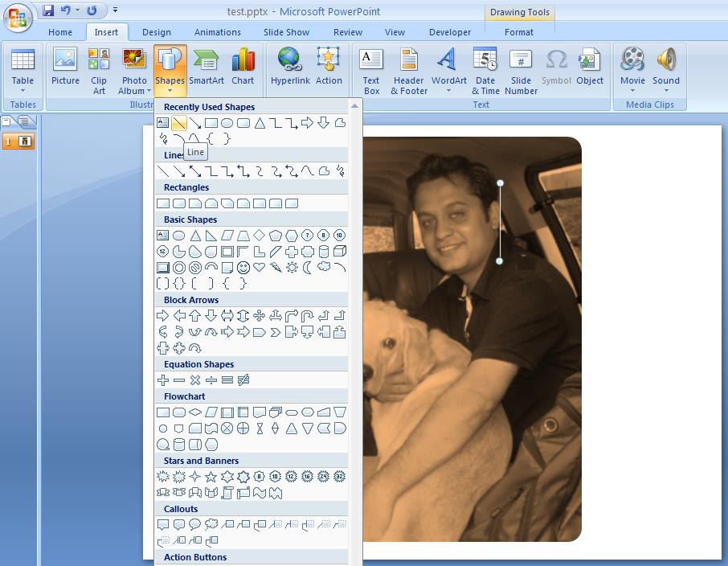
Task: Open Header & Footer dialog
Action: (x=408, y=70)
